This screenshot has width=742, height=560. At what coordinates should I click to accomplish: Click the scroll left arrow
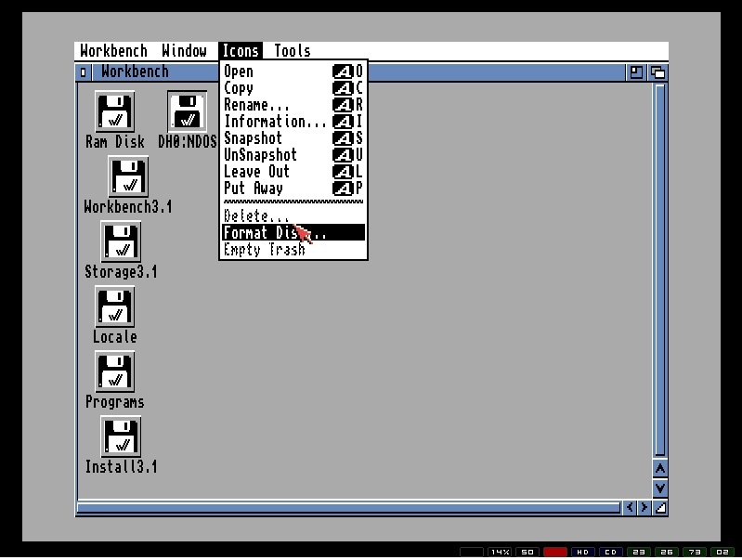630,508
